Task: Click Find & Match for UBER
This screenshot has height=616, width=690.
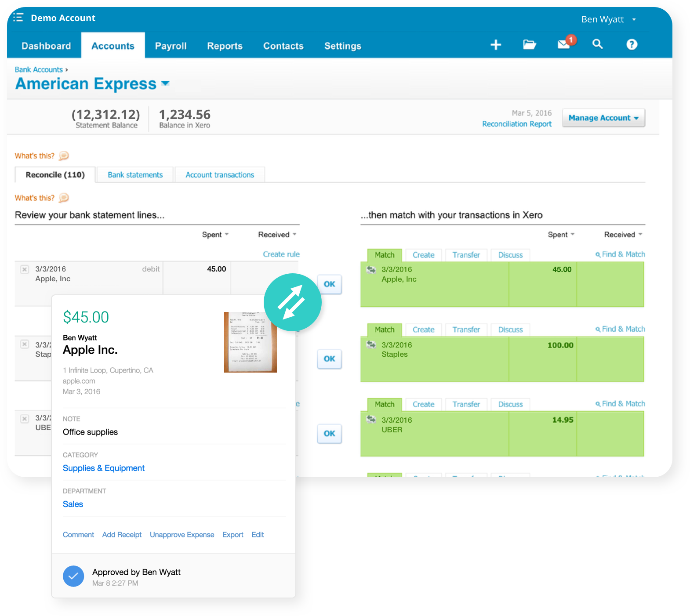Action: tap(620, 403)
